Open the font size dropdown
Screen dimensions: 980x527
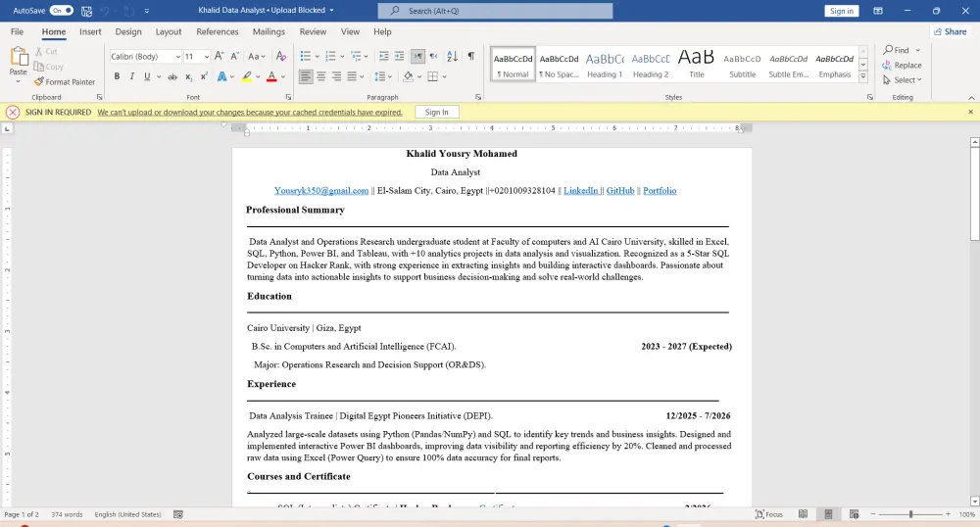pyautogui.click(x=206, y=57)
